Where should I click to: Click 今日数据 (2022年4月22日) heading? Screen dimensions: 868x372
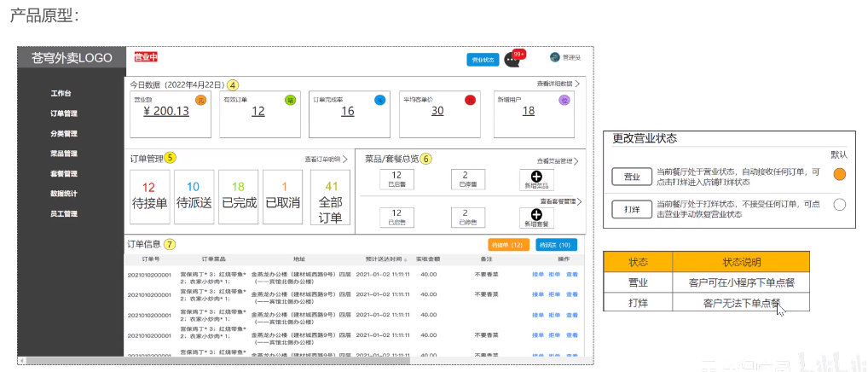pyautogui.click(x=177, y=85)
